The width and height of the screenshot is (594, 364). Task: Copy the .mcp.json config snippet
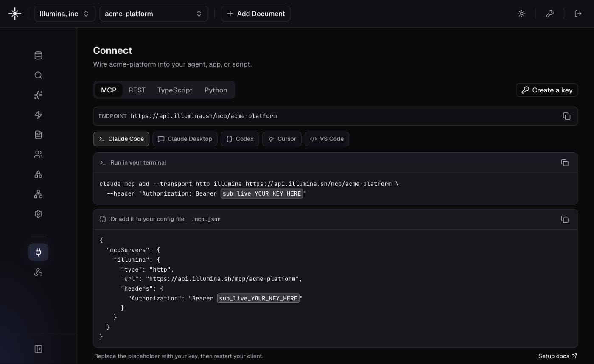pos(565,219)
